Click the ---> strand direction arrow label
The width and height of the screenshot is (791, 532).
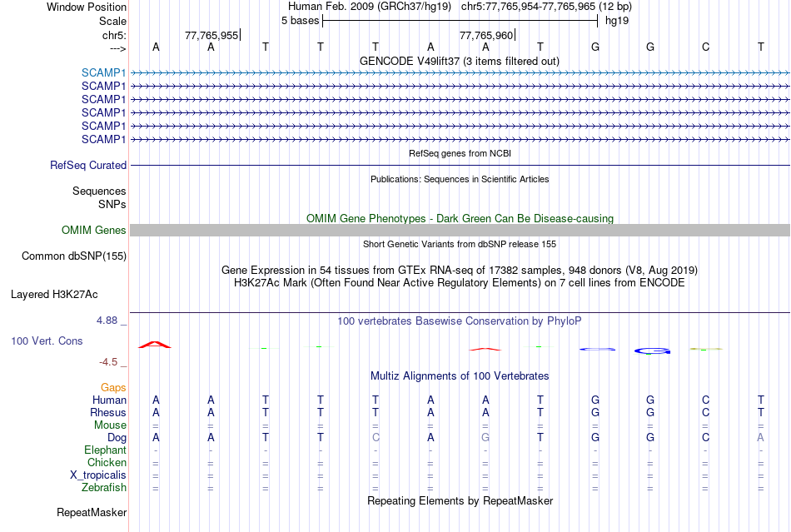coord(117,48)
